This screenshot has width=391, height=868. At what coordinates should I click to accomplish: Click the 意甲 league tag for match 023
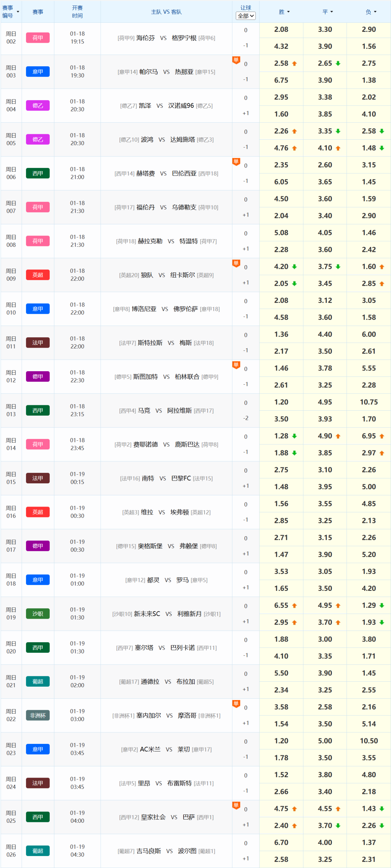tap(38, 749)
